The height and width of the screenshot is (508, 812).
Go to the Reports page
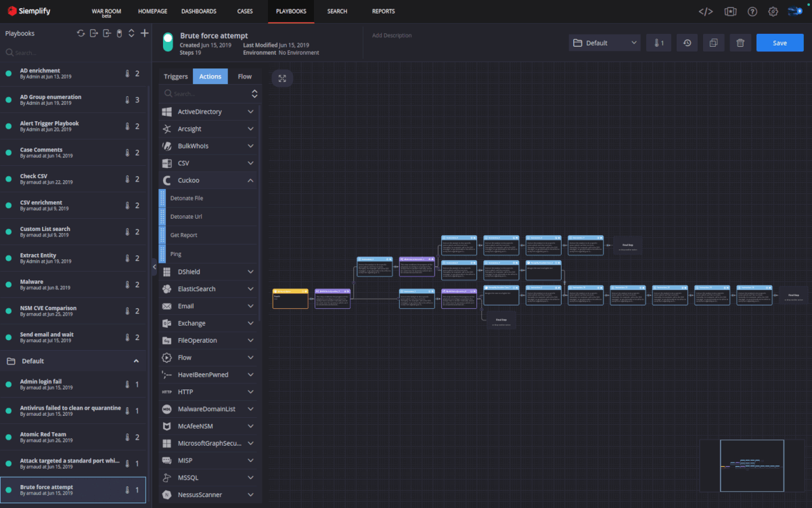pos(384,12)
